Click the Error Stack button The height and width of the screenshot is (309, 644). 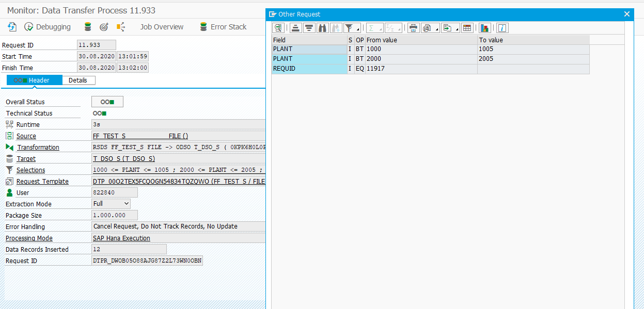point(228,27)
